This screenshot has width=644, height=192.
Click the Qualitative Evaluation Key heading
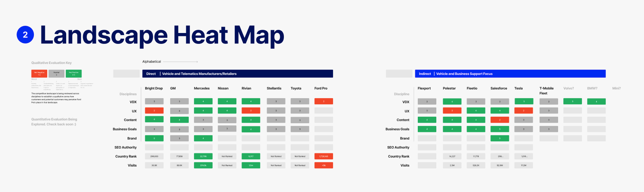(52, 63)
